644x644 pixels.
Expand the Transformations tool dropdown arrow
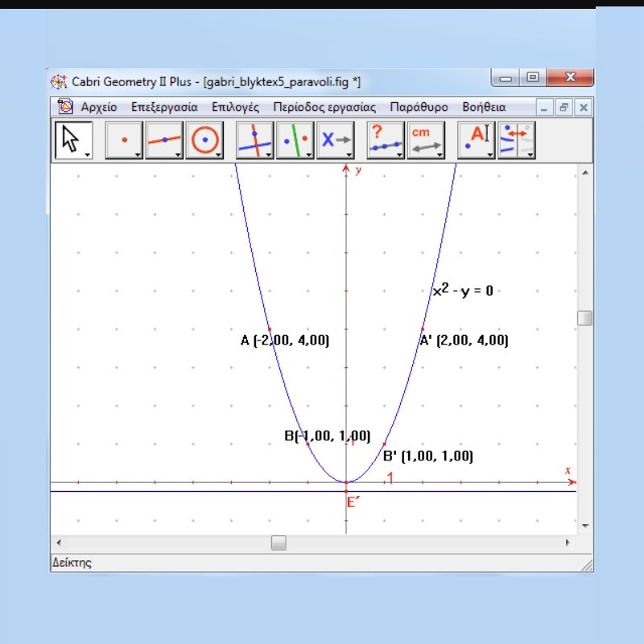point(309,155)
